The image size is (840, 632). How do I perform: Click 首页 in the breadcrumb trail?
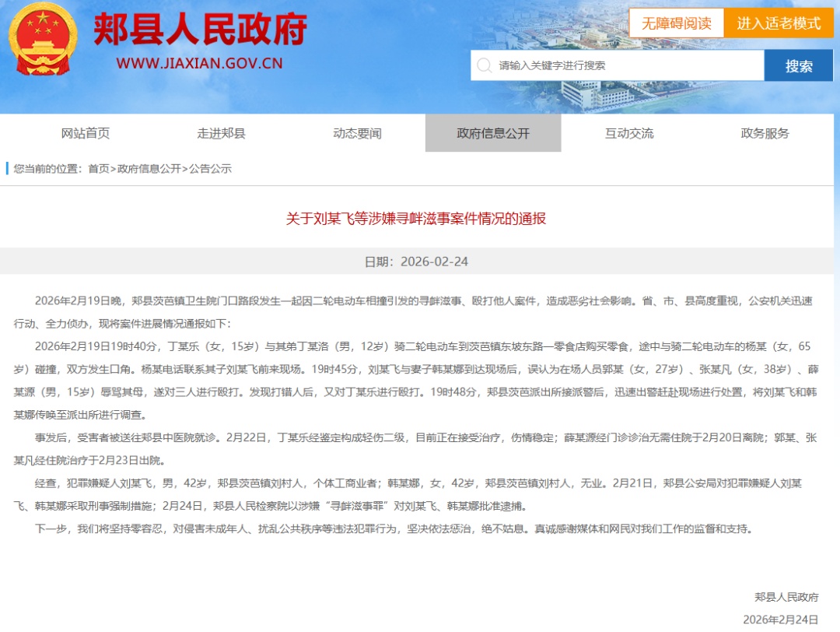[99, 169]
